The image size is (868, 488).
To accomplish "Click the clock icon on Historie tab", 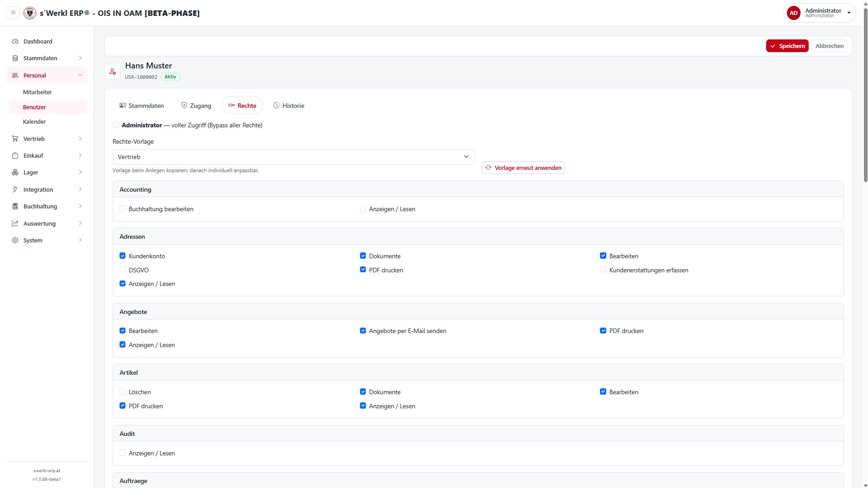I will pos(277,106).
